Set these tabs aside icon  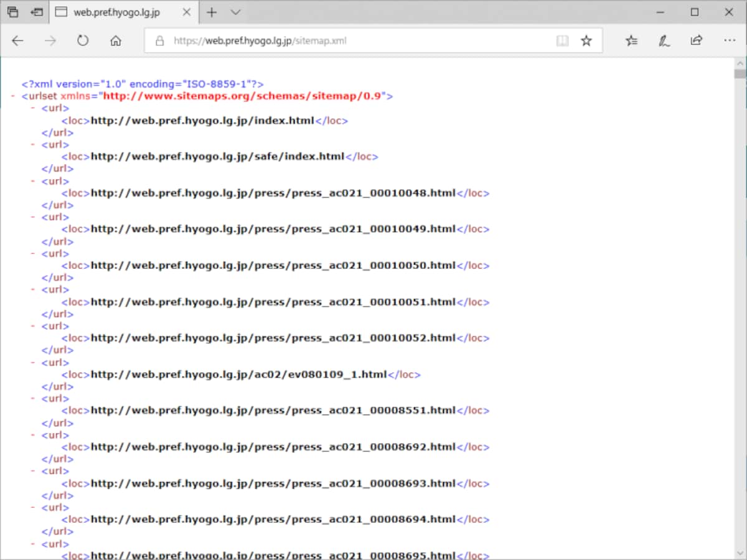pos(37,12)
